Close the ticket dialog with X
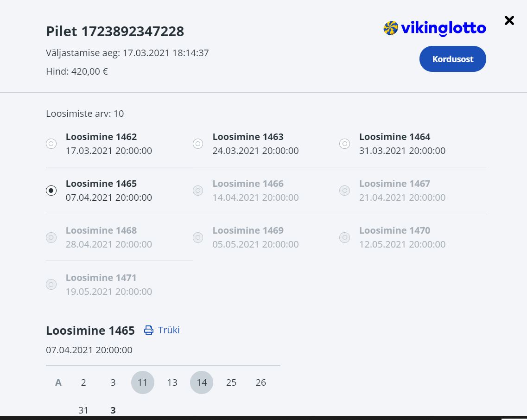527x420 pixels. click(509, 20)
